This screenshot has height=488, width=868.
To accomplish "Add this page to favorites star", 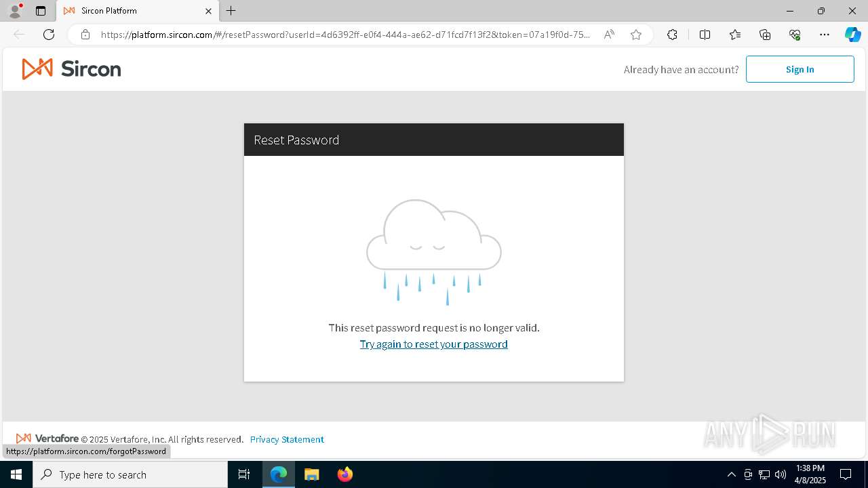I will coord(636,35).
